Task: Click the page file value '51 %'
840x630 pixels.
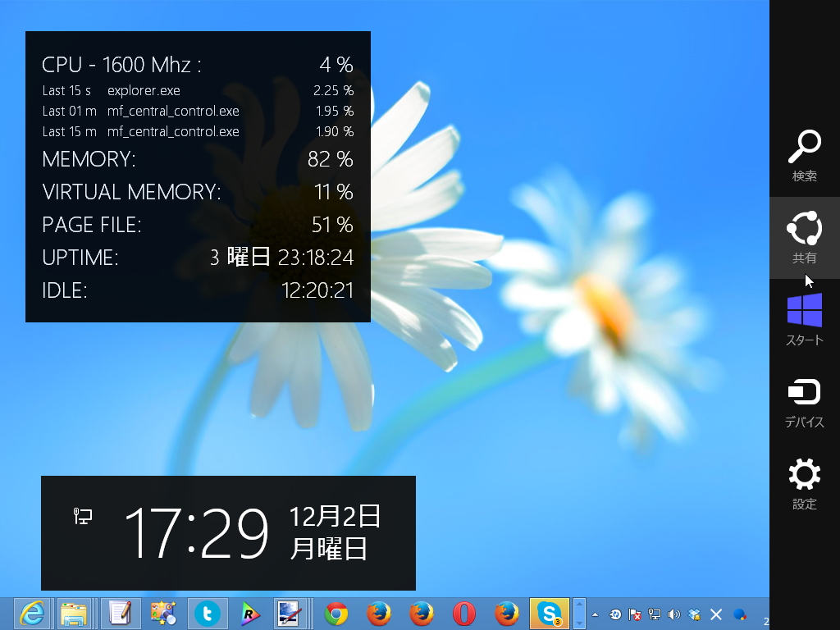Action: point(333,225)
